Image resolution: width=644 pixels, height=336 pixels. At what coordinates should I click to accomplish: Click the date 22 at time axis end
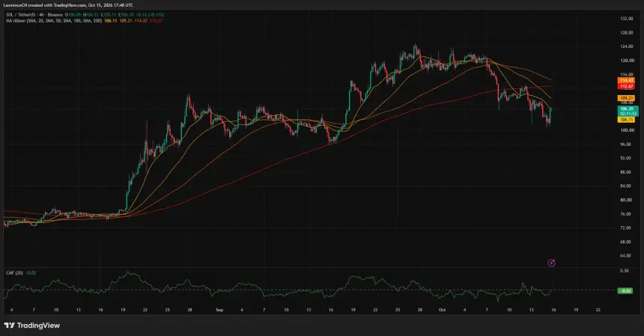point(598,310)
